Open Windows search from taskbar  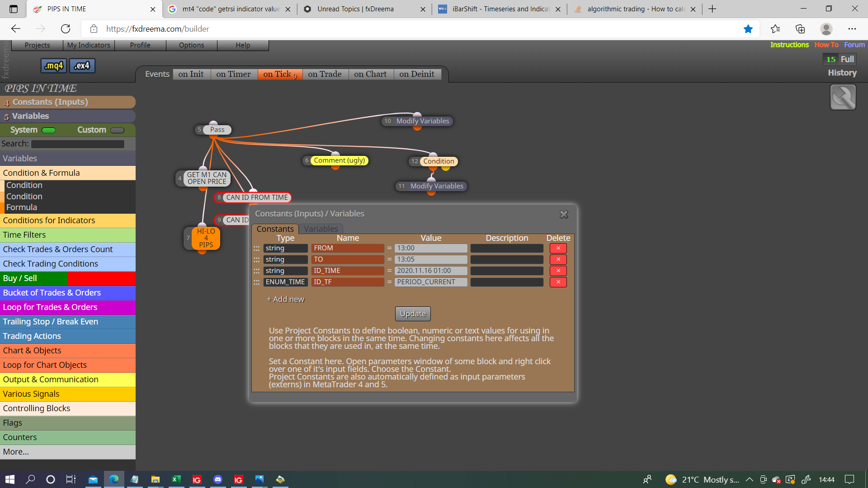click(x=31, y=479)
